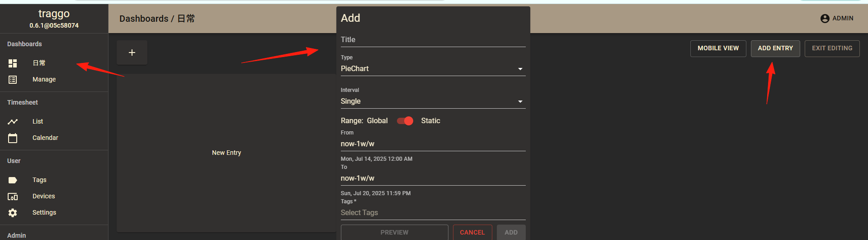Image resolution: width=868 pixels, height=240 pixels.
Task: Click the dashboard grid icon beside 日常
Action: [x=13, y=63]
